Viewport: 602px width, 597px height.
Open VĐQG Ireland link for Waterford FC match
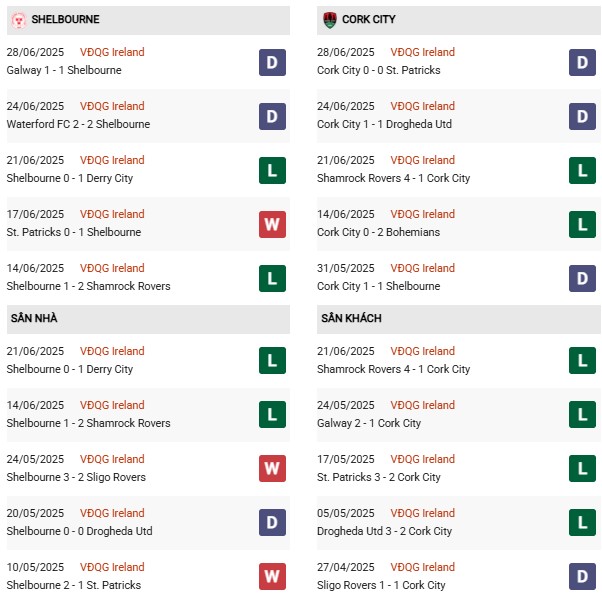tap(114, 106)
